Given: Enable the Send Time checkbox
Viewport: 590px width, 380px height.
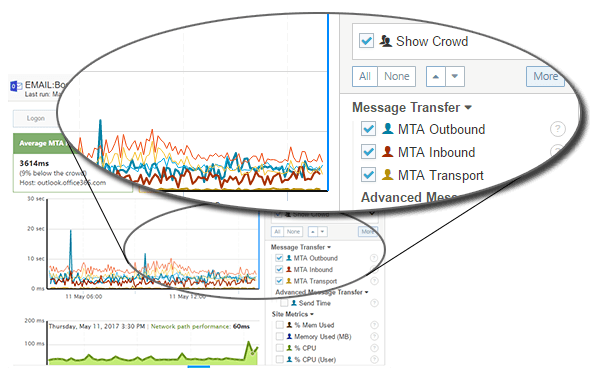Looking at the screenshot, I should (284, 303).
